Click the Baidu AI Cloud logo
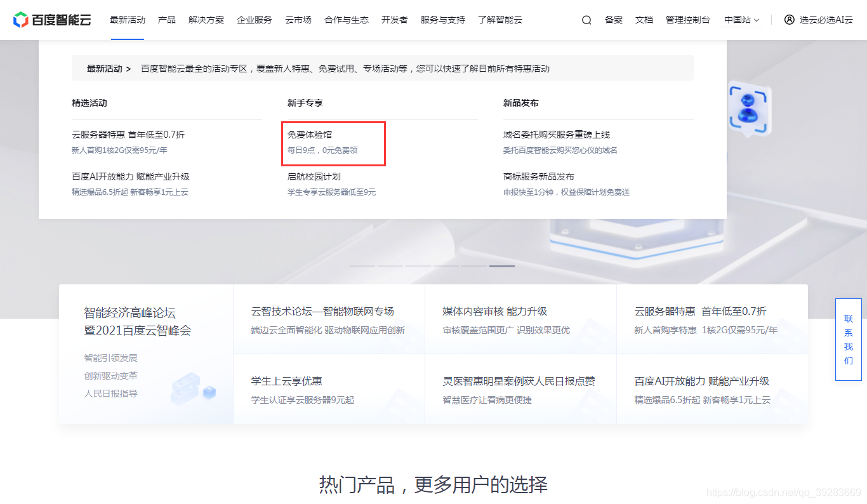This screenshot has height=504, width=867. 52,20
